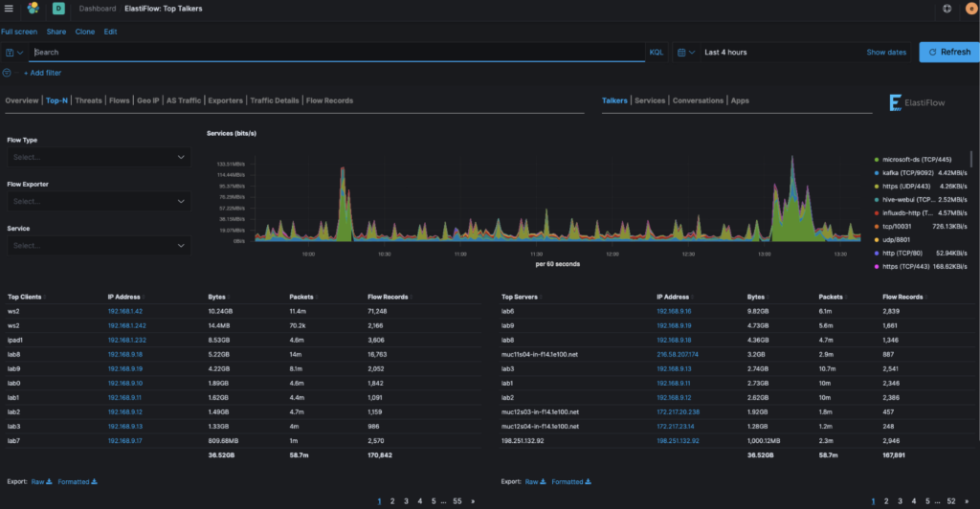
Task: Open the Geo IP tab
Action: pos(148,100)
